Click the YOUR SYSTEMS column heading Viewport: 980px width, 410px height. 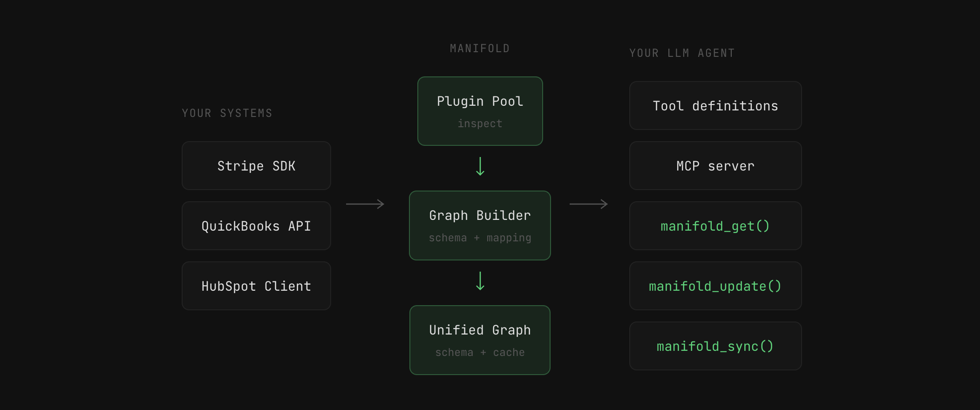(x=227, y=113)
